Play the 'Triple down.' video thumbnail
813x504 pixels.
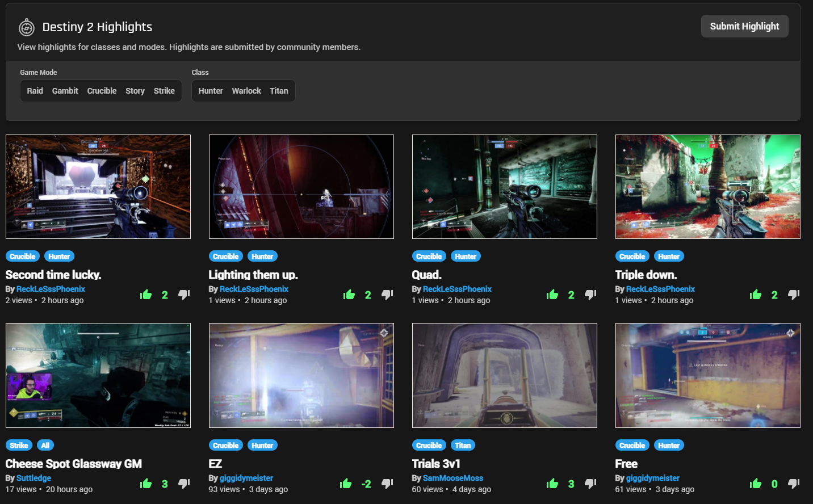coord(708,187)
